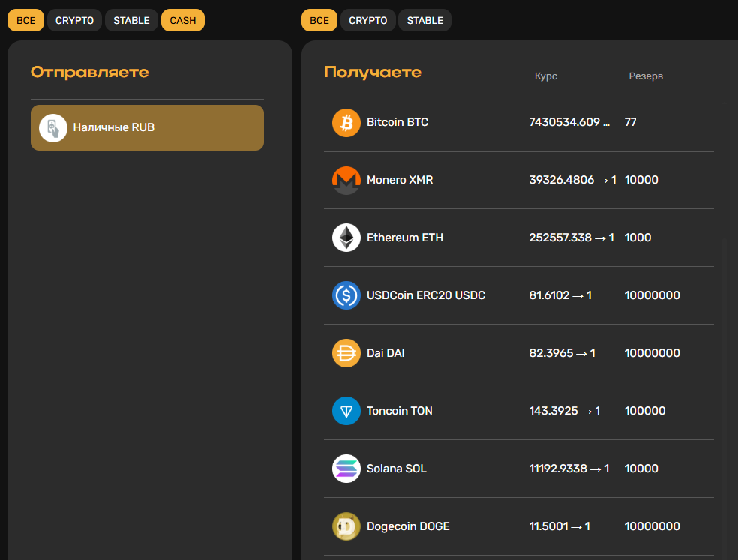738x560 pixels.
Task: Toggle the CASH filter in send panel
Action: 183,20
